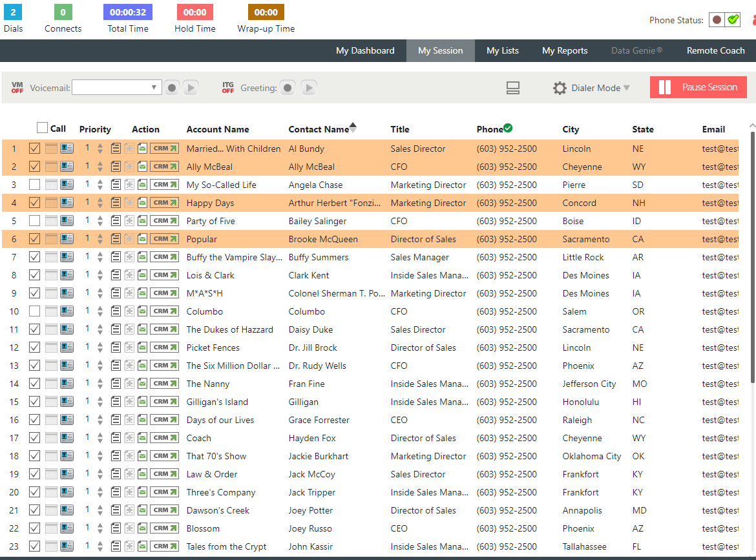Viewport: 756px width, 560px height.
Task: Click the voicemail record button
Action: (x=172, y=88)
